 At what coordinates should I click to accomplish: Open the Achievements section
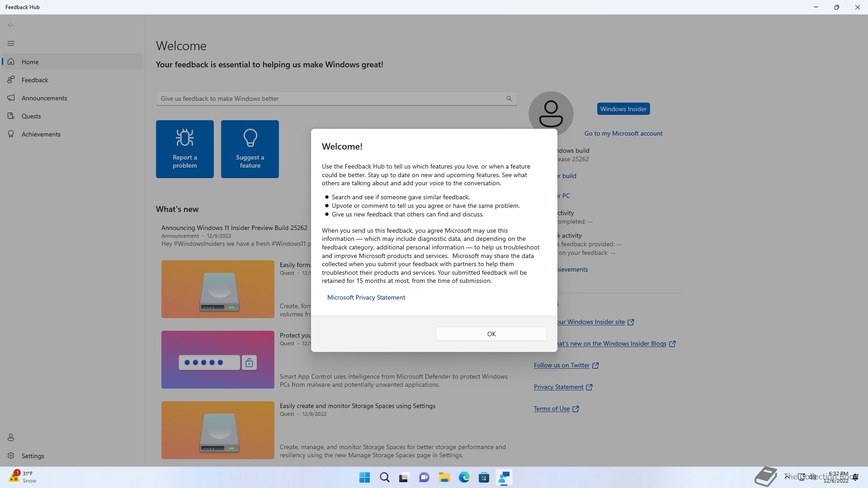(72, 134)
